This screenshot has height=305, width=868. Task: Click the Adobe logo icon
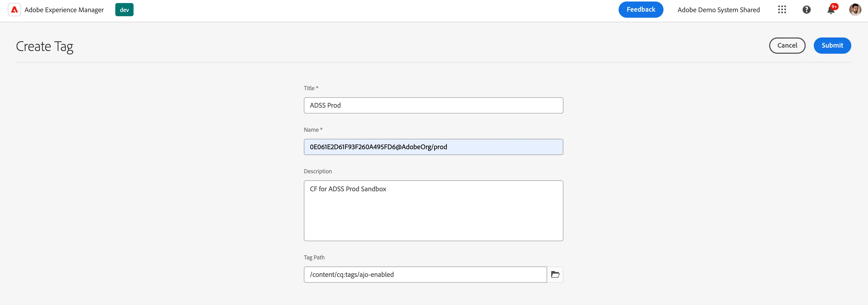coord(14,10)
